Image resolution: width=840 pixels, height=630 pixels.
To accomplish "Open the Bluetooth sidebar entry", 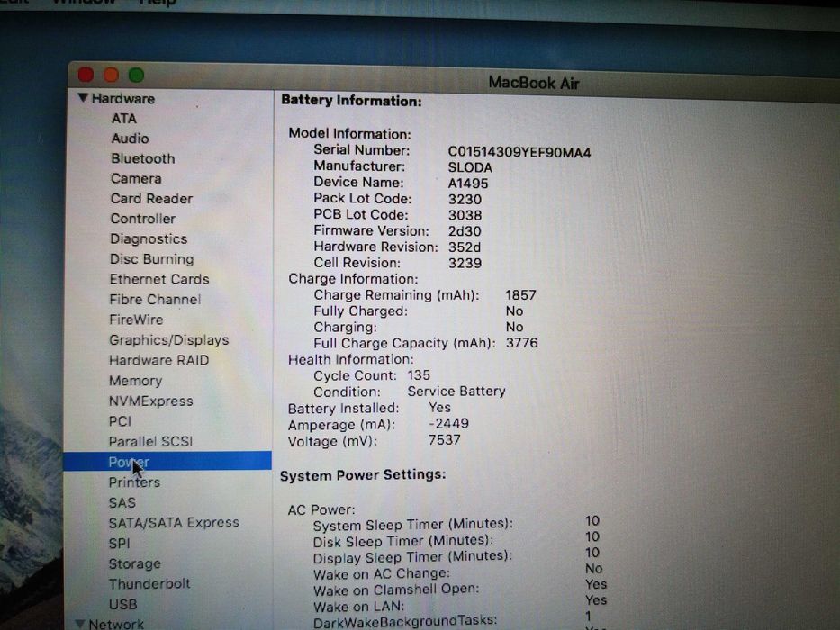I will pos(142,158).
